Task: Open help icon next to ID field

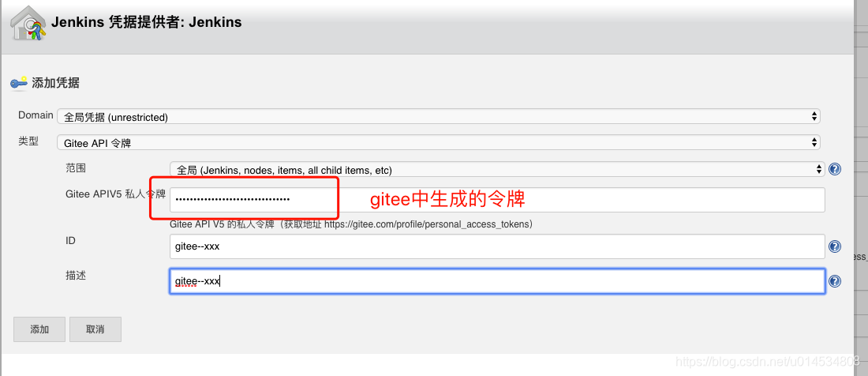Action: pos(835,246)
